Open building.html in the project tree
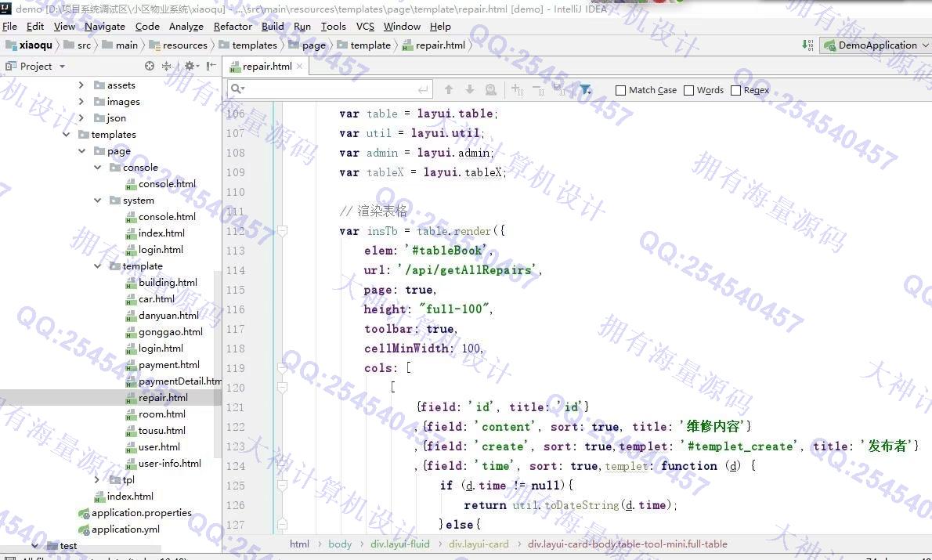Image resolution: width=932 pixels, height=560 pixels. tap(168, 283)
